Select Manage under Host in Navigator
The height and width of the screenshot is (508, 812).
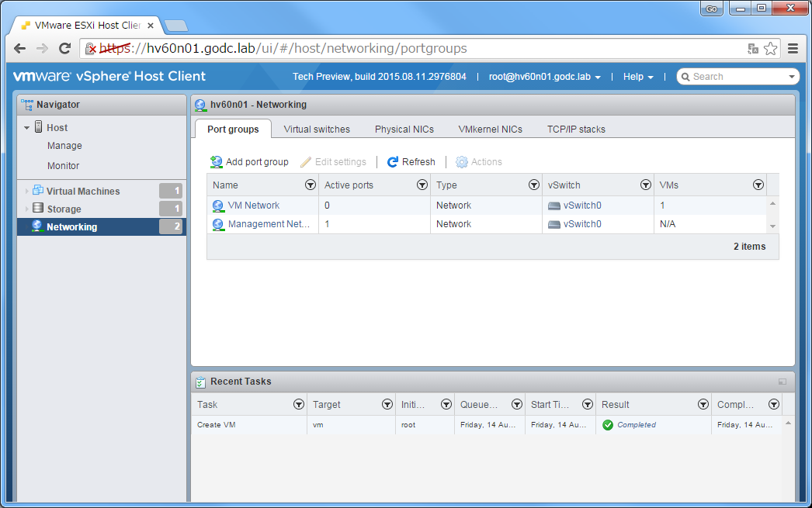(64, 146)
